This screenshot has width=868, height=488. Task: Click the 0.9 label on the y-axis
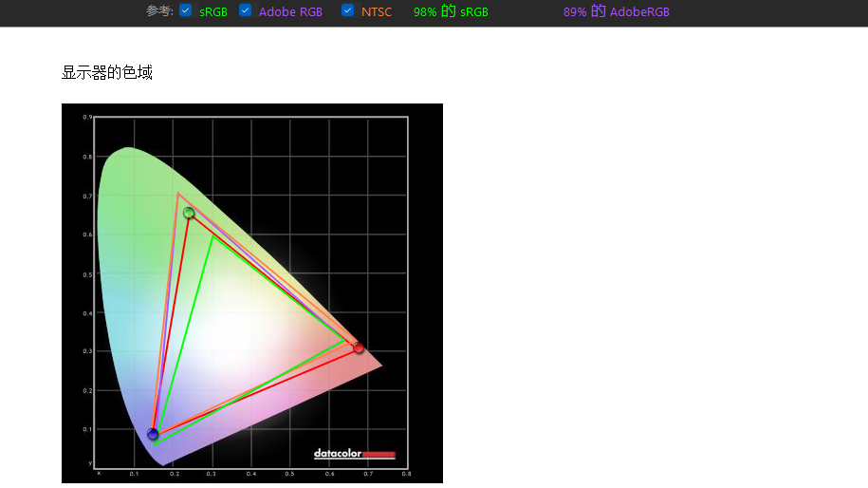coord(87,117)
